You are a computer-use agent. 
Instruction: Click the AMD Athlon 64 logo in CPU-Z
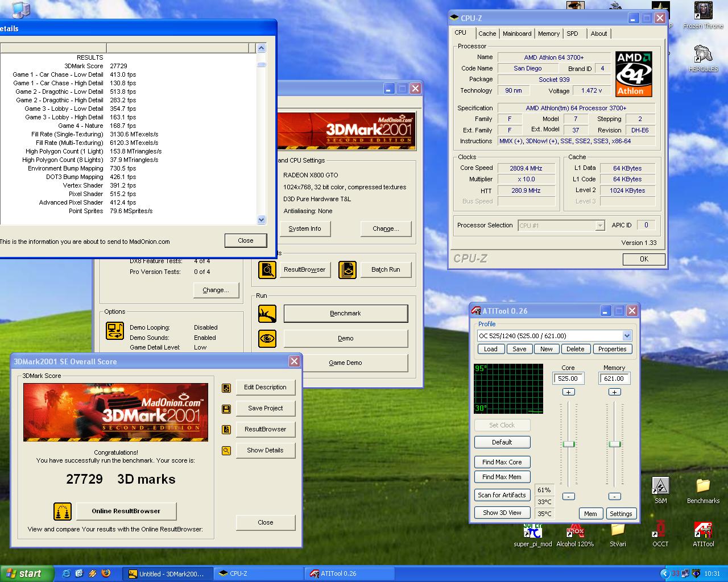[634, 74]
